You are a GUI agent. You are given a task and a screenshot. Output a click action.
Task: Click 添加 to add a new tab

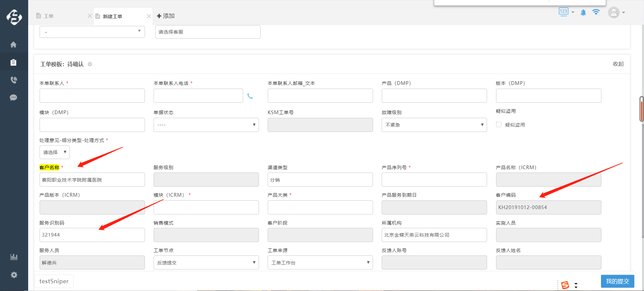pos(166,16)
